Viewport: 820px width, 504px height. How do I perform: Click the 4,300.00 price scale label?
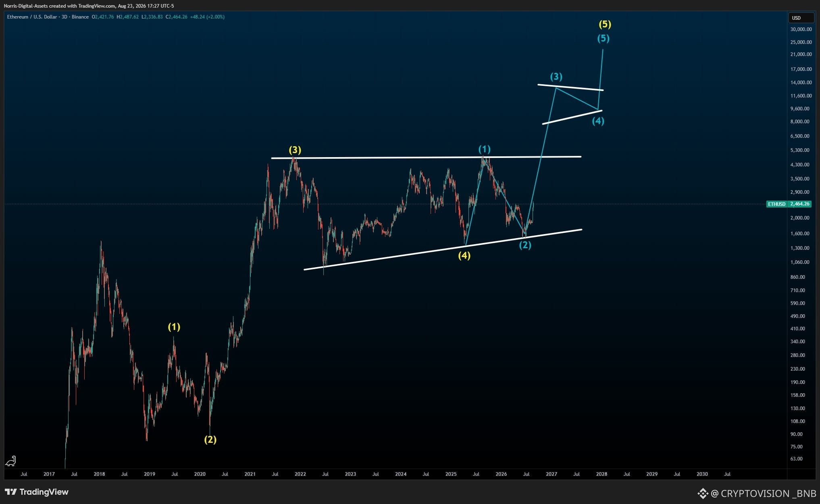pyautogui.click(x=800, y=165)
